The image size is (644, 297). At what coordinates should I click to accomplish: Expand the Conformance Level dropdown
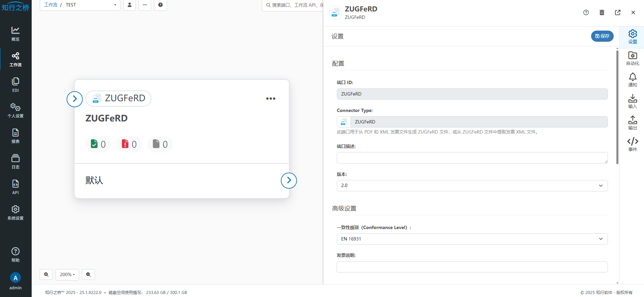pyautogui.click(x=472, y=239)
